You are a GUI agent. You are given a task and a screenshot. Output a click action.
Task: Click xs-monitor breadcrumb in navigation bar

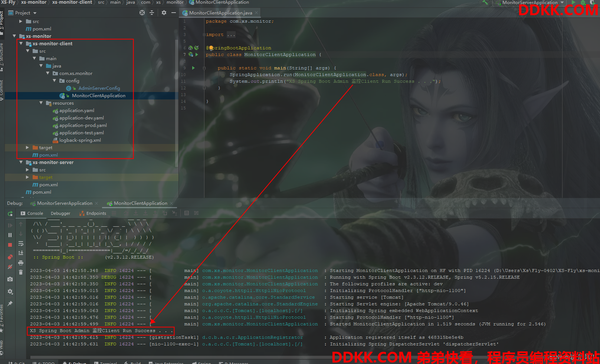[34, 2]
